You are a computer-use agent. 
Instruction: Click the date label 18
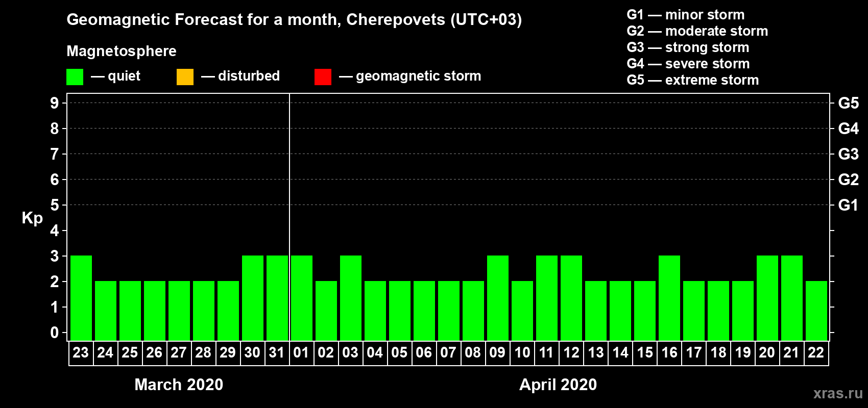[x=718, y=352]
